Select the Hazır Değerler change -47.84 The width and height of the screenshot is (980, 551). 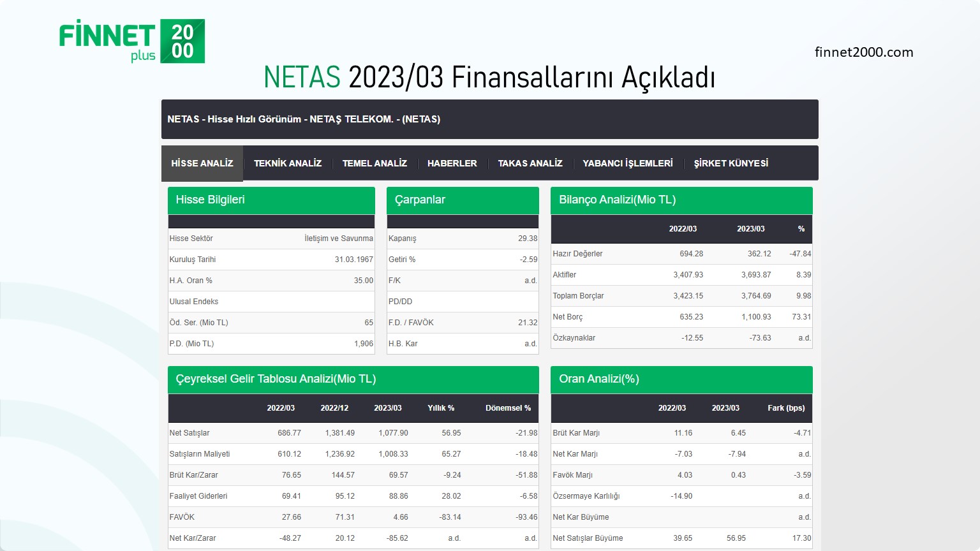pos(800,254)
